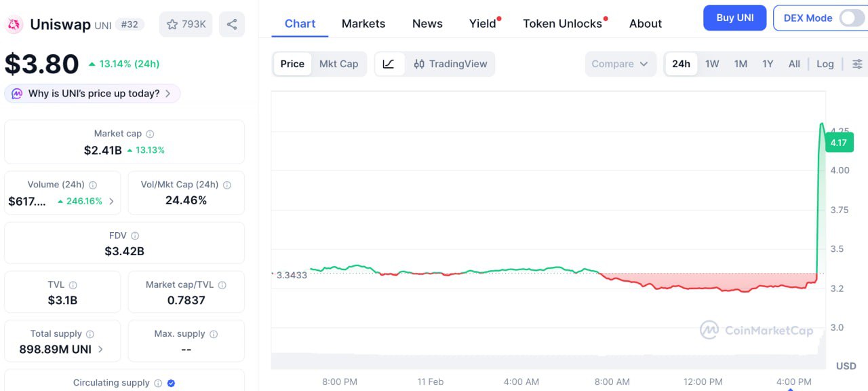Expand the Total supply details chevron

(x=101, y=350)
